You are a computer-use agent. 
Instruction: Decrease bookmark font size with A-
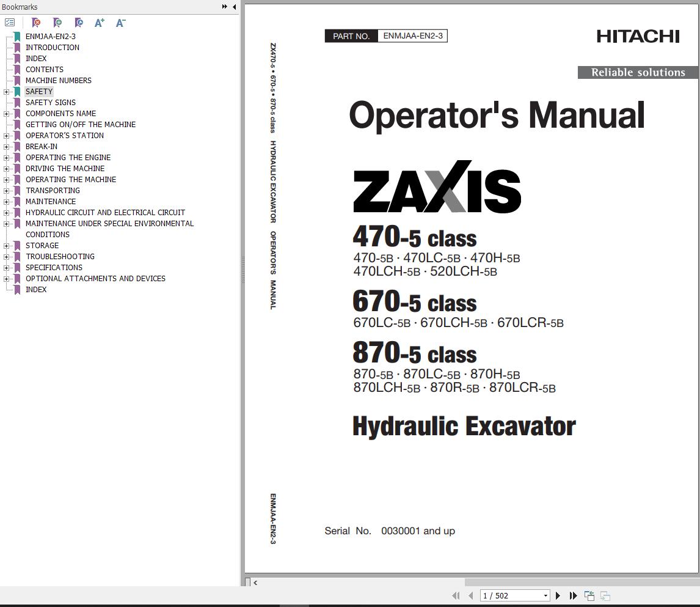[x=120, y=23]
